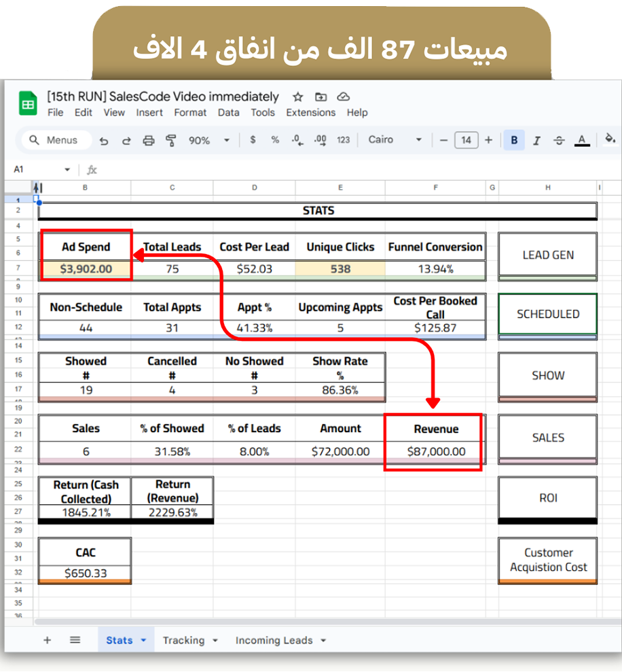Click the redo arrow icon

click(126, 141)
